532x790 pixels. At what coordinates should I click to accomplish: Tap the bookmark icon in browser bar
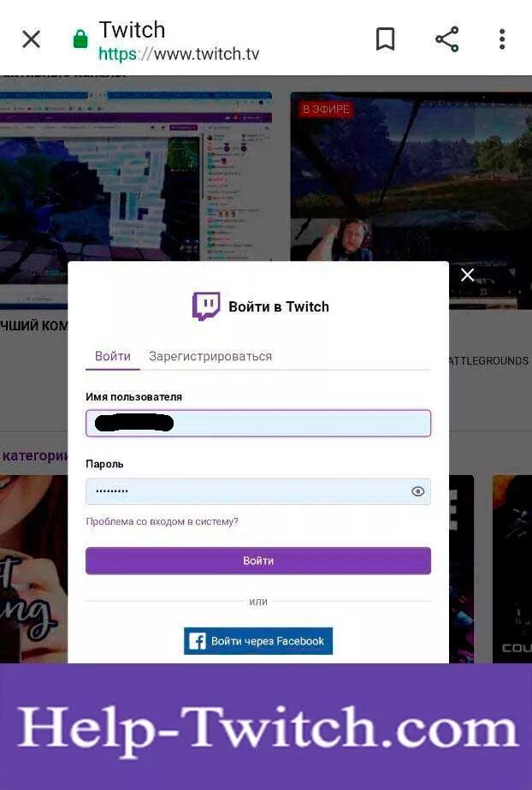[386, 39]
